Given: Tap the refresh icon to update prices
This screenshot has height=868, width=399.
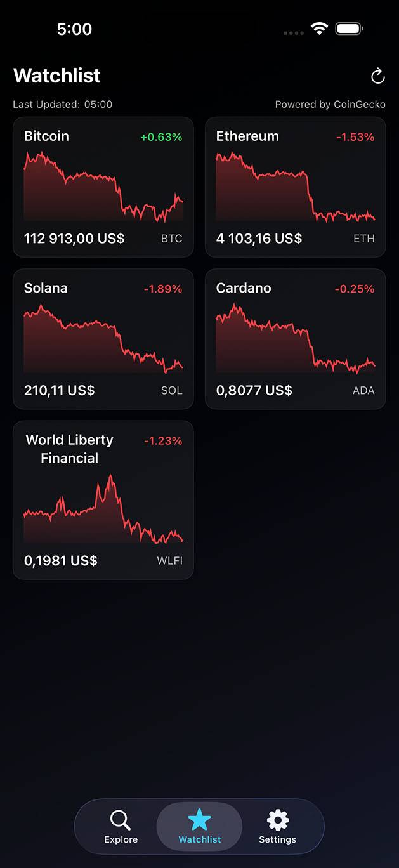Looking at the screenshot, I should 378,76.
